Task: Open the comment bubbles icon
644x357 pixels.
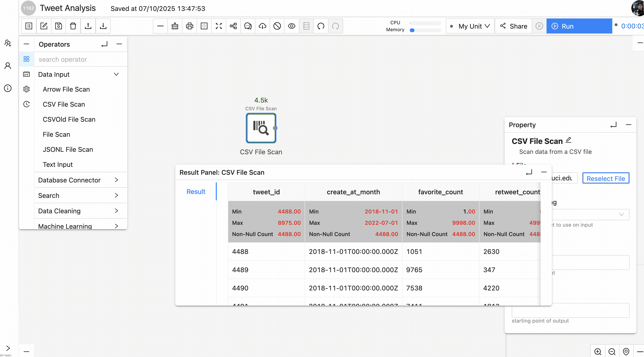Action: tap(248, 26)
